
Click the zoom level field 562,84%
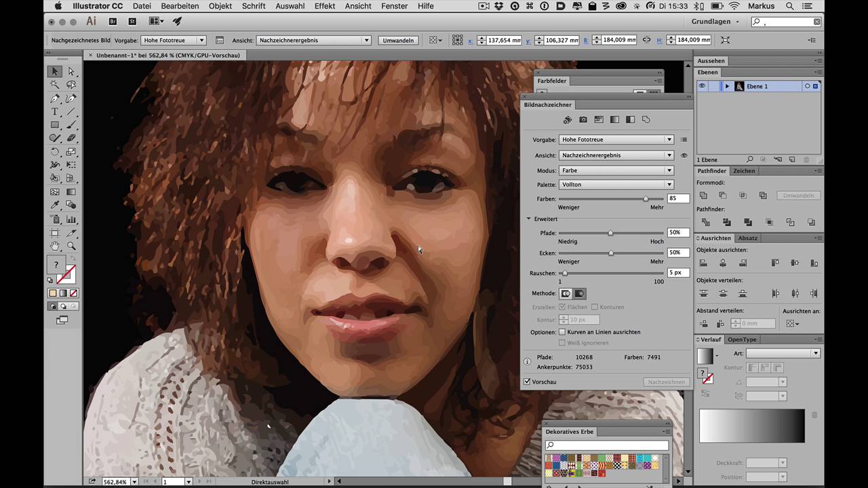(115, 482)
